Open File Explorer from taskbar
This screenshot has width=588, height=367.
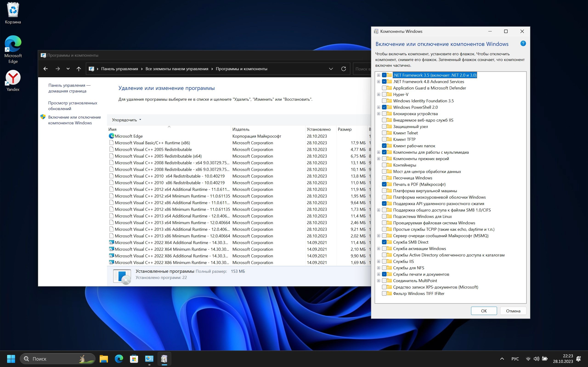click(x=104, y=359)
